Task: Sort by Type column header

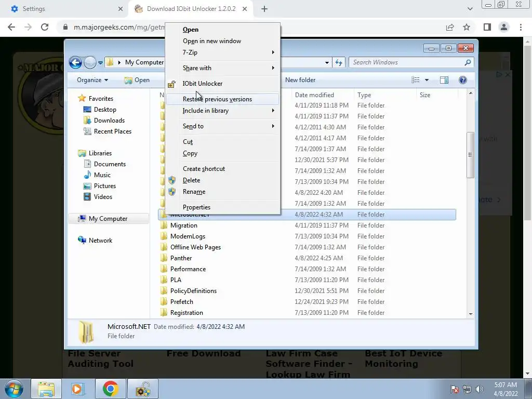Action: click(x=384, y=95)
